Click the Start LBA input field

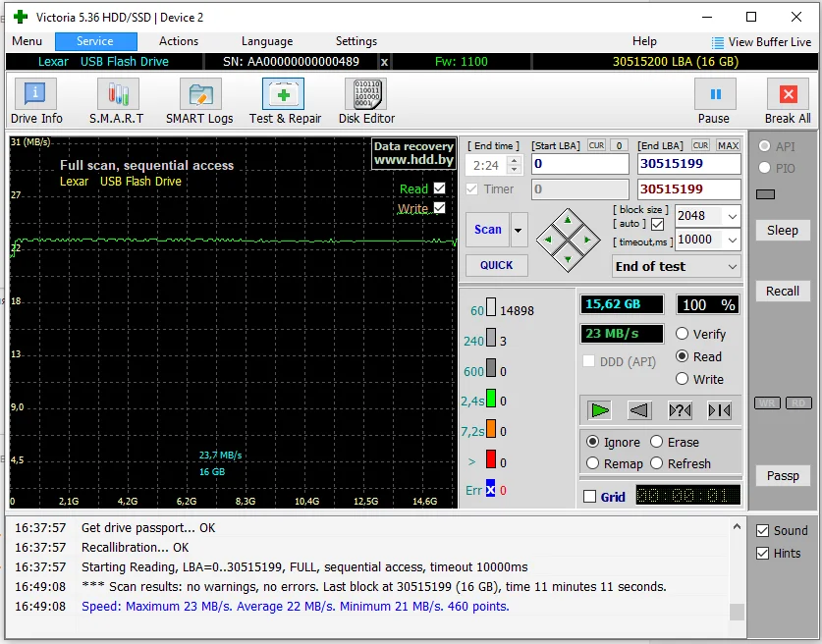click(579, 164)
